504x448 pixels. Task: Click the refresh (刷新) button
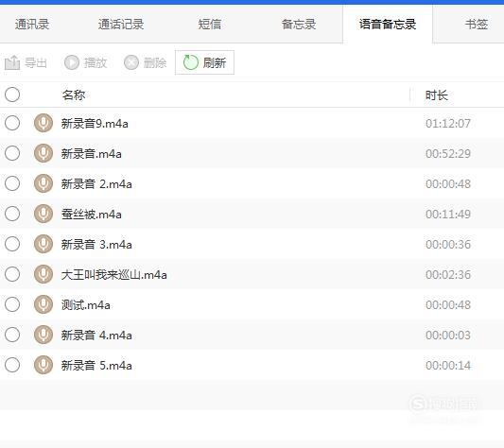(x=204, y=62)
